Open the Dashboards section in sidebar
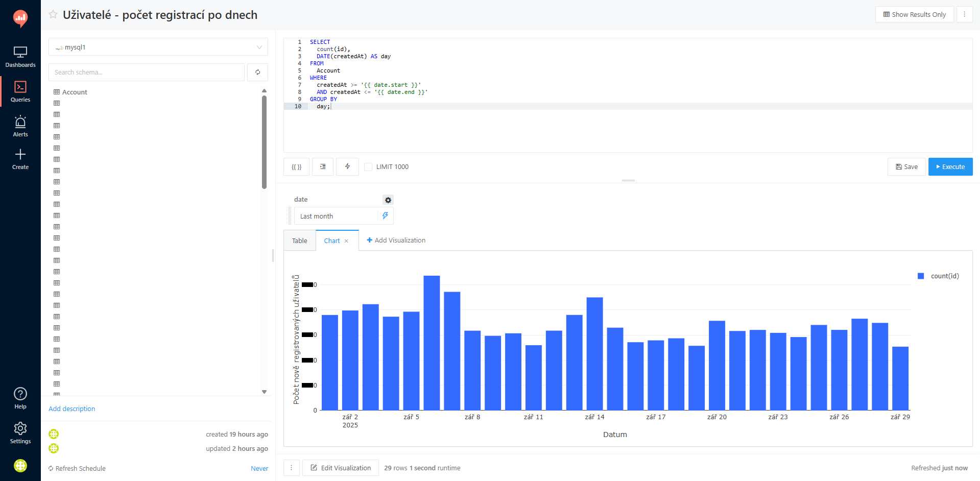This screenshot has width=980, height=481. [20, 57]
